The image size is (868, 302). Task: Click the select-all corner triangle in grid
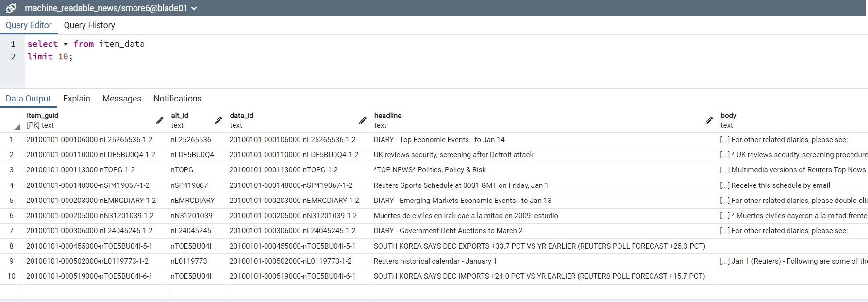17,127
